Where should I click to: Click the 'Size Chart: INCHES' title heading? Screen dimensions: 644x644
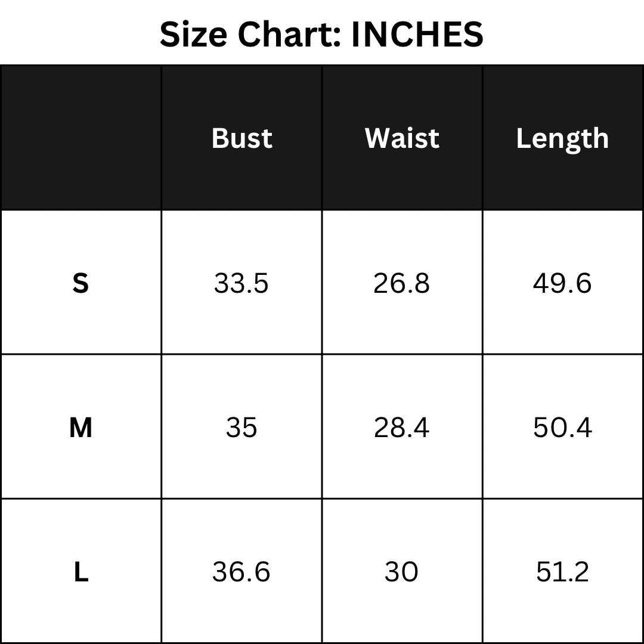click(321, 34)
